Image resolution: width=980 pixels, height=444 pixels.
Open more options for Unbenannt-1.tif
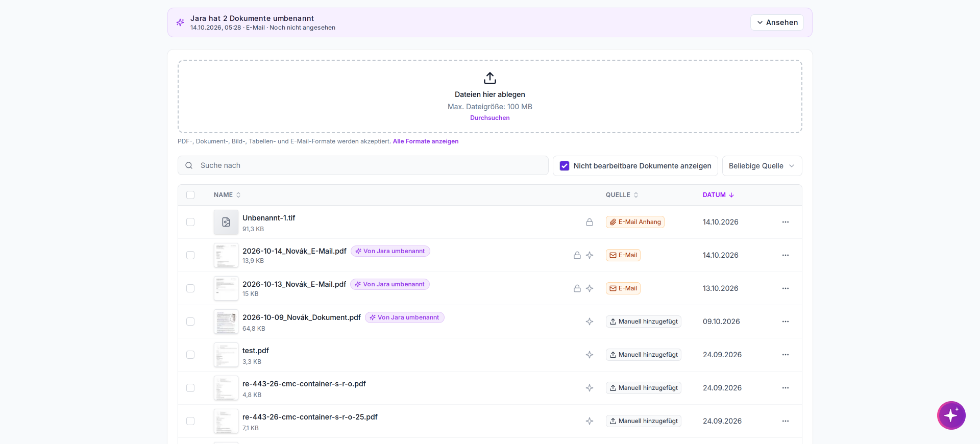[x=786, y=222]
